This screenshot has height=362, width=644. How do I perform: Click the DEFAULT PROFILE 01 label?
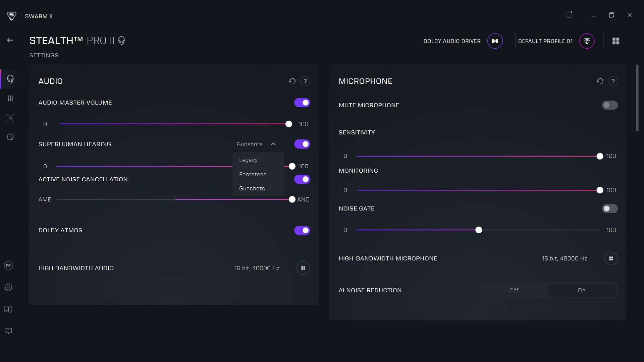pyautogui.click(x=545, y=41)
